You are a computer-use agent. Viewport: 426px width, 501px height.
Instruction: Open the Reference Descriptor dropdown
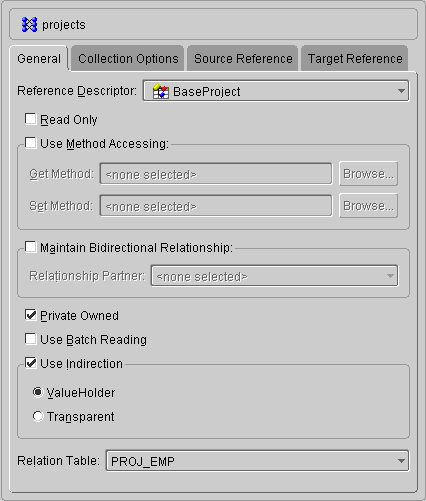276,91
